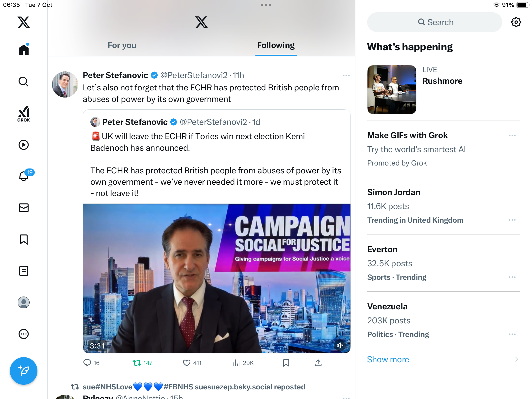Click the compose new post button
The height and width of the screenshot is (399, 532).
coord(24,371)
